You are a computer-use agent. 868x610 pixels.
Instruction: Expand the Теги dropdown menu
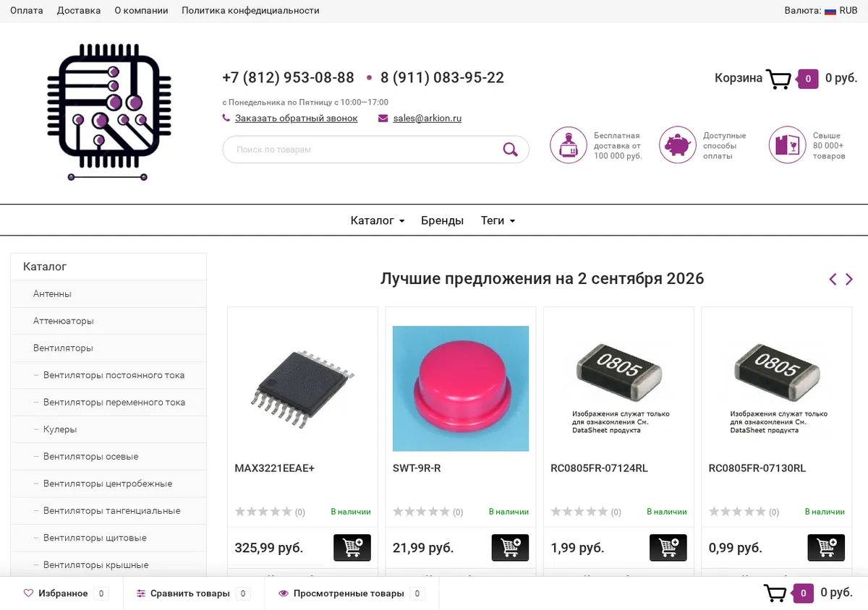click(x=498, y=220)
